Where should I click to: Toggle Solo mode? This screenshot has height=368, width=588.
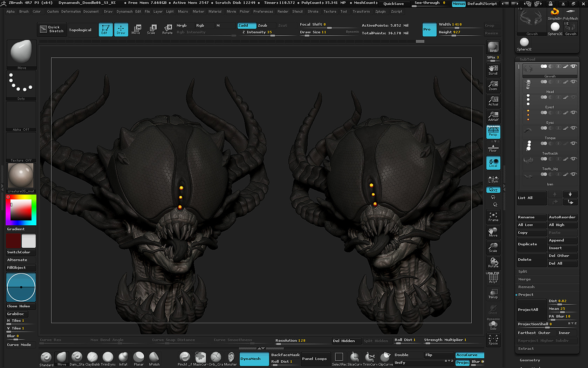point(493,325)
